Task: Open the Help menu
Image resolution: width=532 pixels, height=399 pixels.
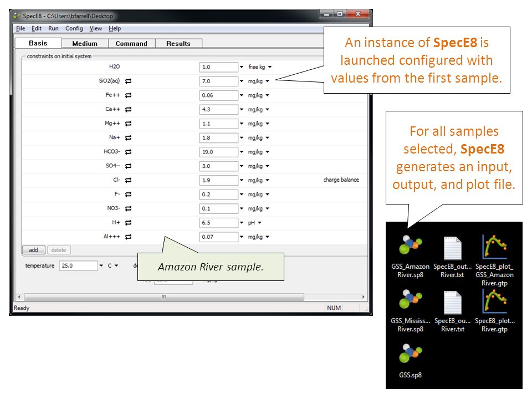Action: [x=115, y=28]
